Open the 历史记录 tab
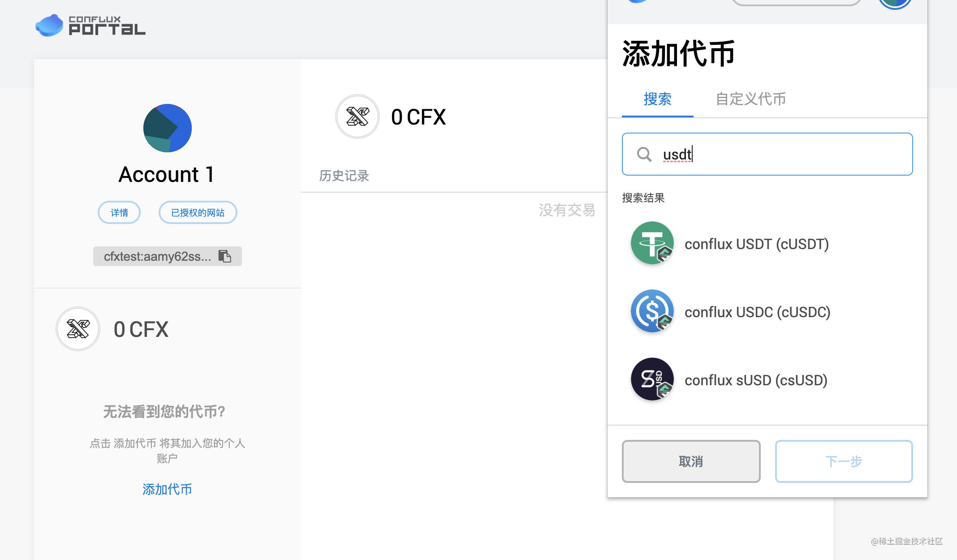The height and width of the screenshot is (560, 957). (344, 176)
